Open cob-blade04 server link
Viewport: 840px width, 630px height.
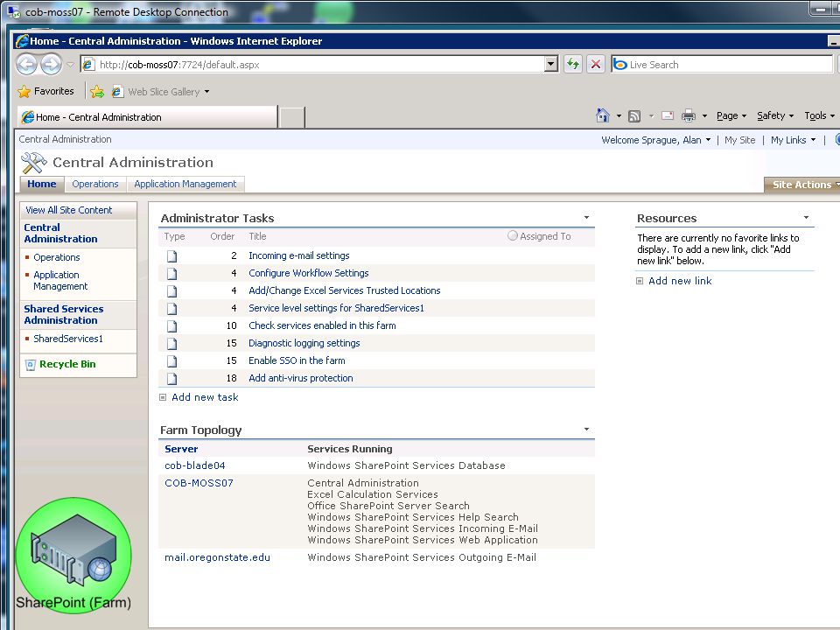tap(195, 465)
